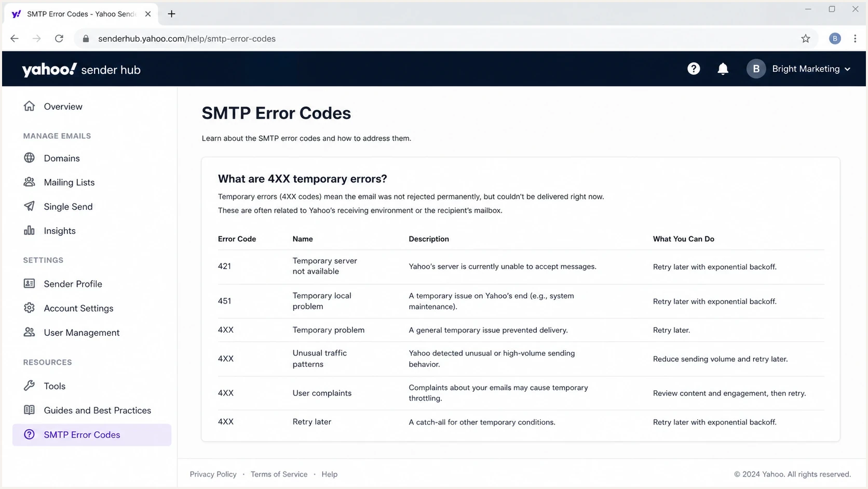Close the SMTP Error Codes tab
The width and height of the screenshot is (868, 489).
pyautogui.click(x=148, y=14)
